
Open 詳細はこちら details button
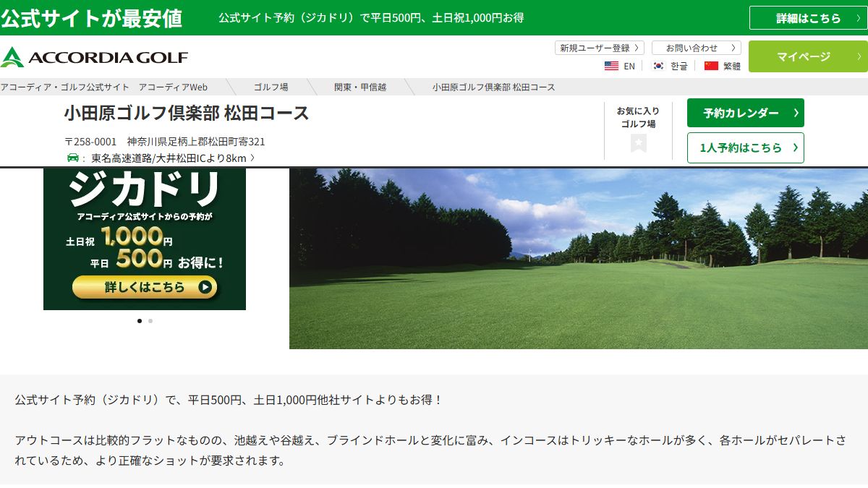[808, 18]
